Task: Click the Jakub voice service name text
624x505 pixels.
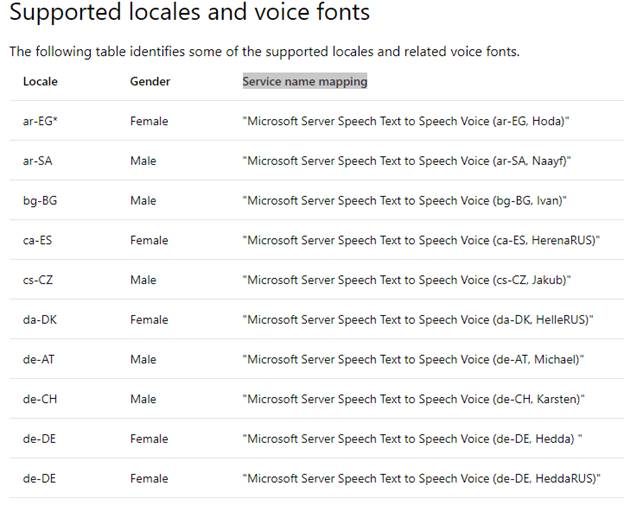Action: [407, 280]
